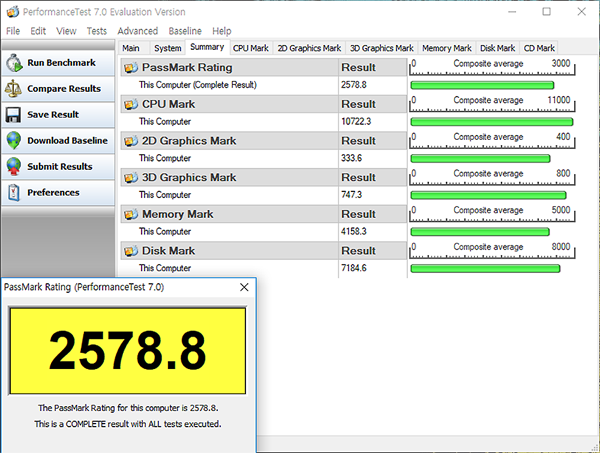
Task: Open the CD Mark tab
Action: 539,48
